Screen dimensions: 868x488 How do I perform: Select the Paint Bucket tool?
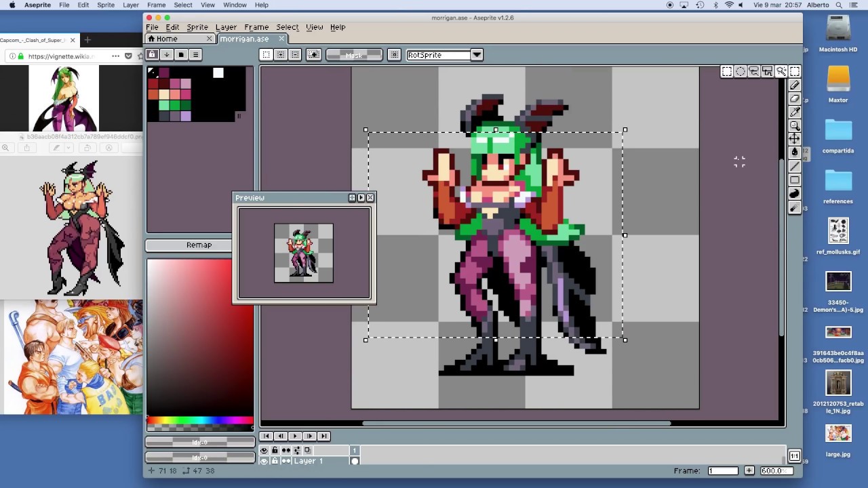pyautogui.click(x=794, y=152)
